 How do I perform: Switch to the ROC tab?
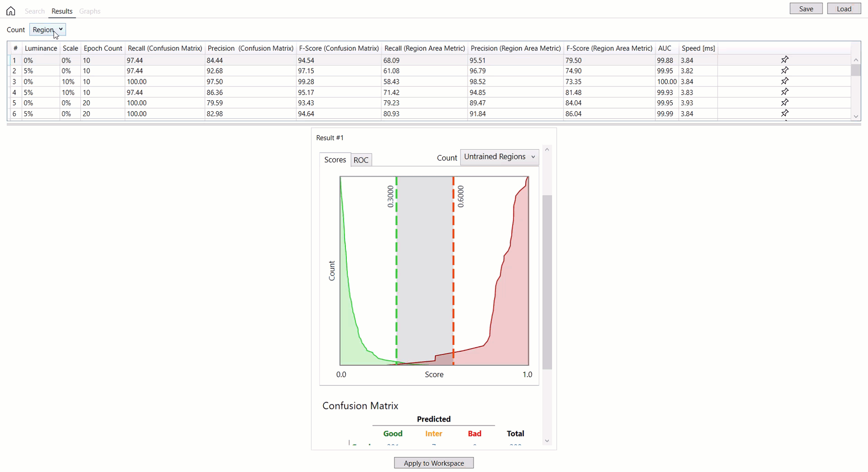tap(361, 160)
